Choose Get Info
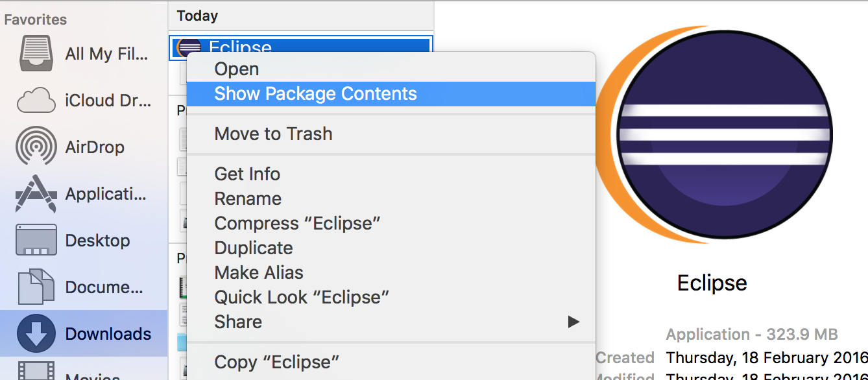The width and height of the screenshot is (868, 380). 247,174
